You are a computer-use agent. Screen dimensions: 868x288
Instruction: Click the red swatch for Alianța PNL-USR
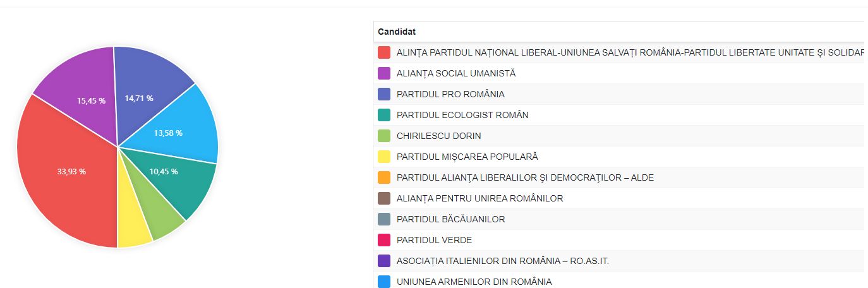(x=383, y=52)
